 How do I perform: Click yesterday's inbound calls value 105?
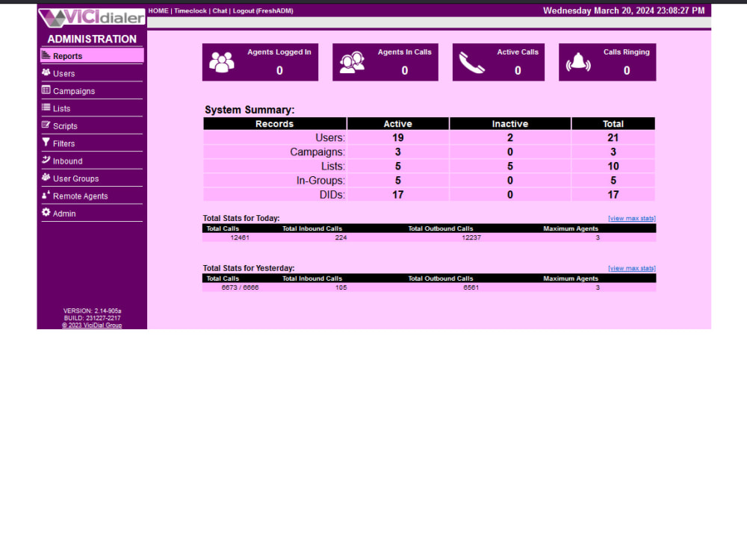(x=341, y=287)
